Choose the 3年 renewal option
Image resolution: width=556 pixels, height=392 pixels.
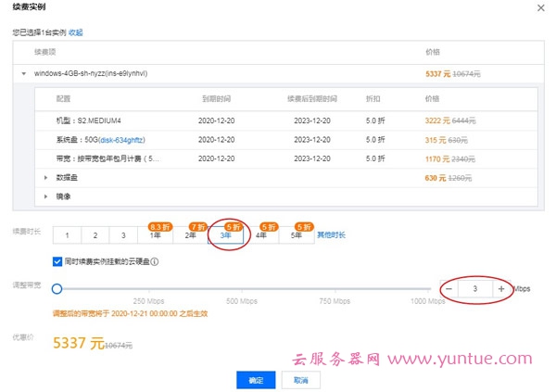point(226,236)
